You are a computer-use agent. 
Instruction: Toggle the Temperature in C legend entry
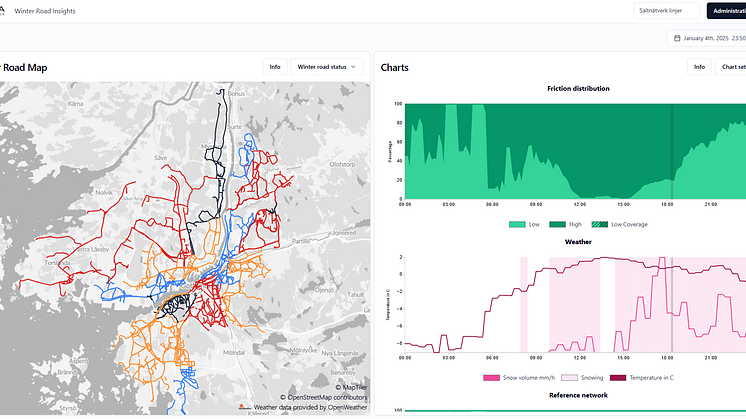[640, 377]
